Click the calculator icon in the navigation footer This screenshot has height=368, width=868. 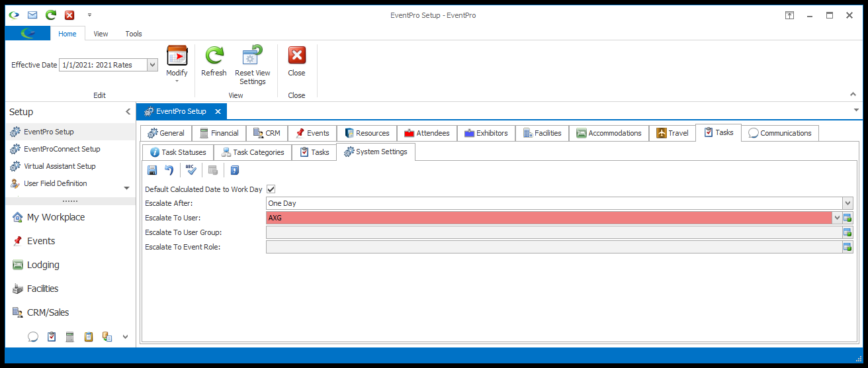69,337
